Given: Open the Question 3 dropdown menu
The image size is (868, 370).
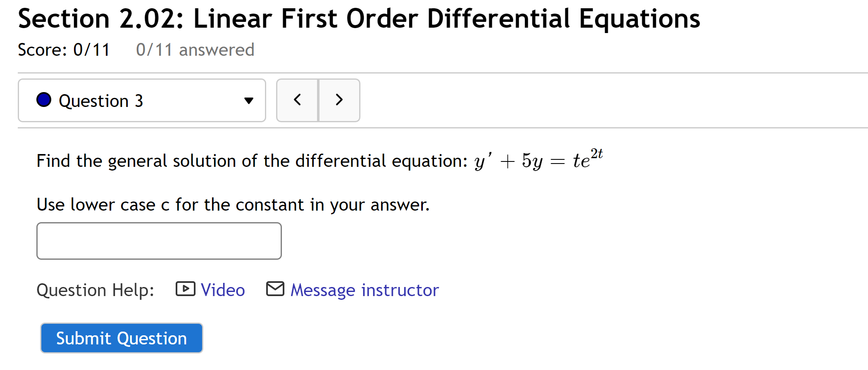Looking at the screenshot, I should tap(142, 100).
